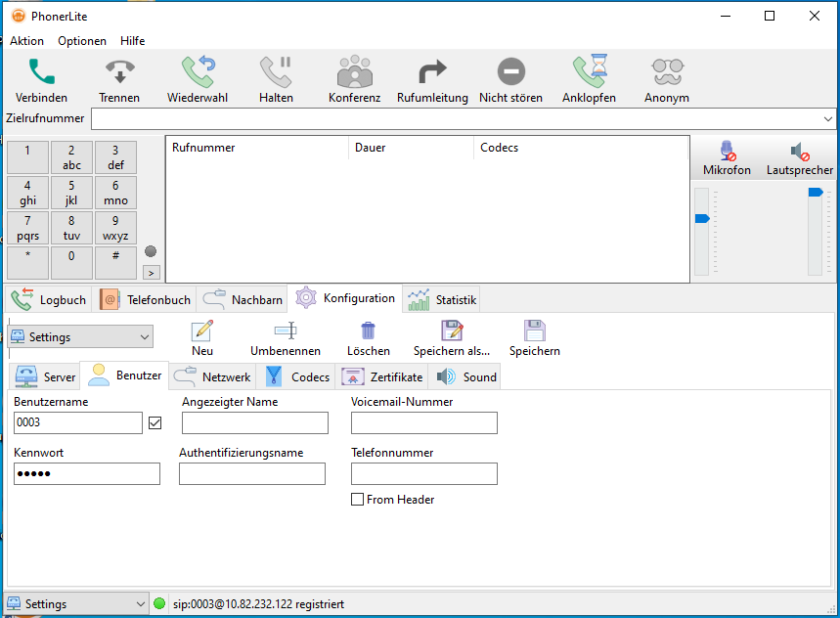Click the Verbinden call icon
This screenshot has height=618, width=840.
pyautogui.click(x=39, y=70)
